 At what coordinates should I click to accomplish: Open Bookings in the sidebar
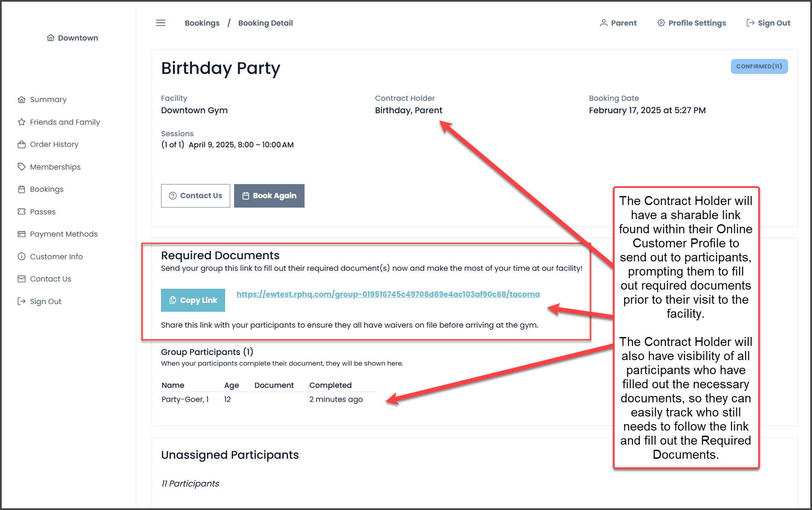click(x=47, y=189)
